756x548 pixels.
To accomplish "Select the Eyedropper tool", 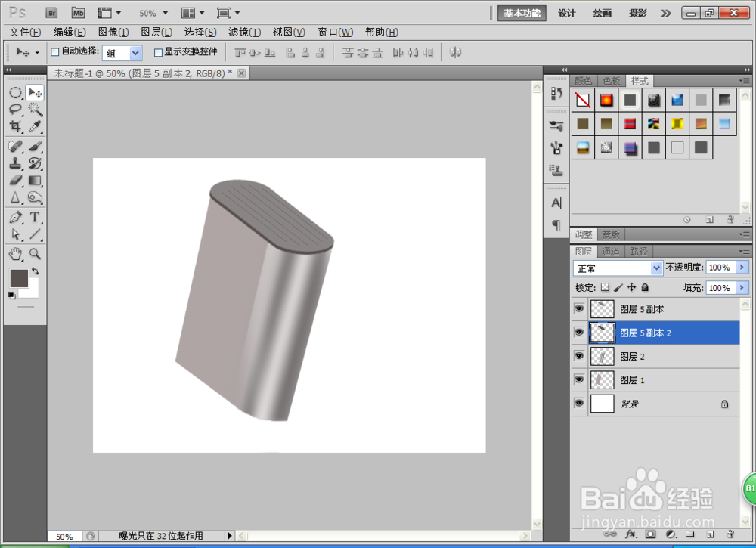I will (x=35, y=126).
